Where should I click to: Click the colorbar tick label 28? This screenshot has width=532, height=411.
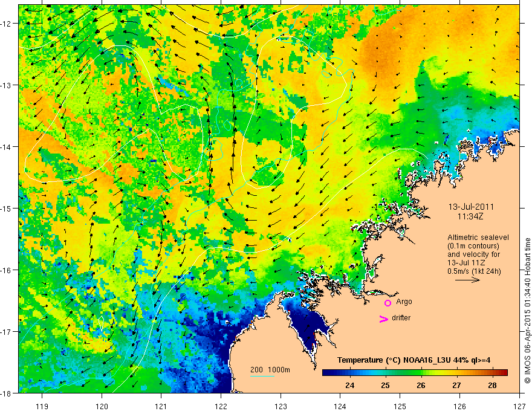(x=492, y=386)
